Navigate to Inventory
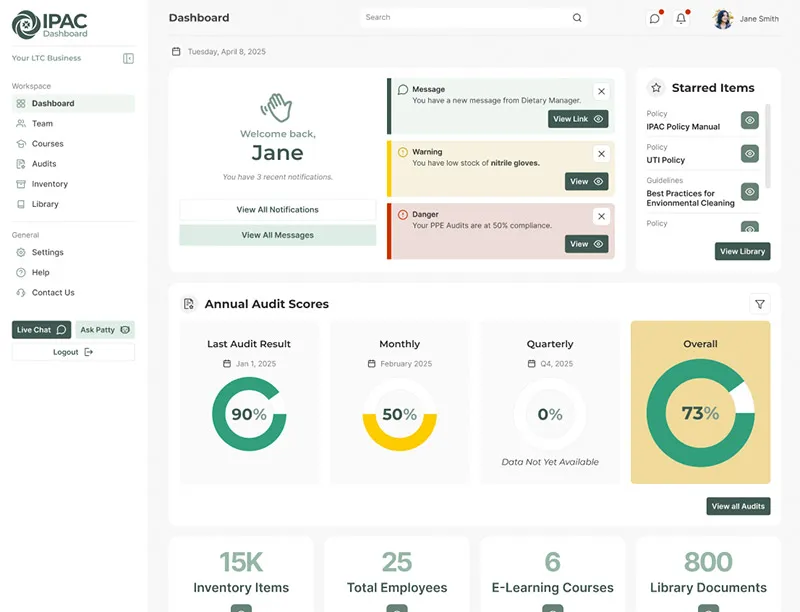Image resolution: width=800 pixels, height=612 pixels. click(73, 184)
